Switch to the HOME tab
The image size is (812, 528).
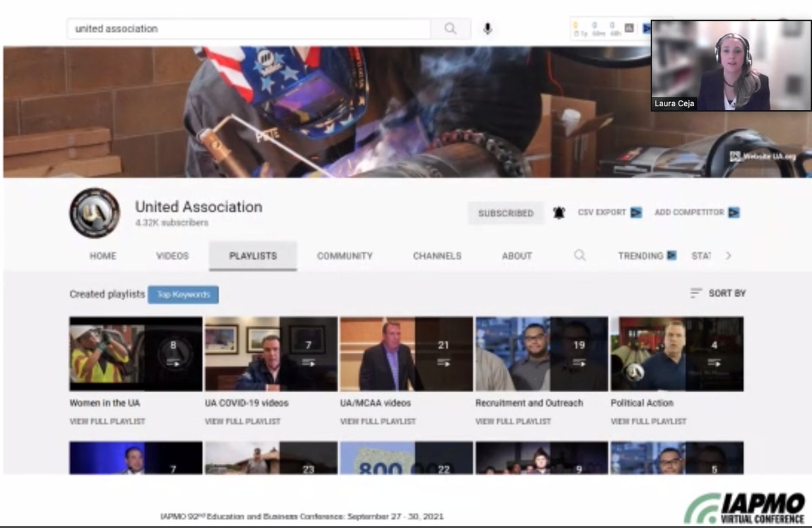[103, 256]
